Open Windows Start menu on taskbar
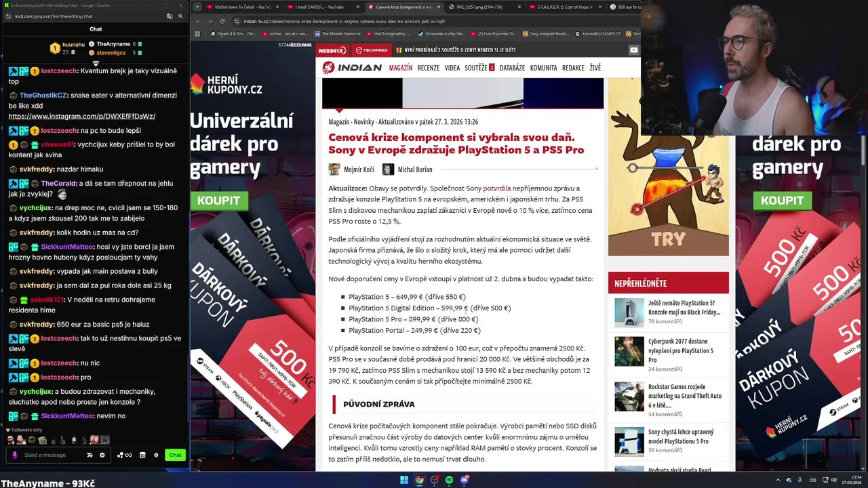Image resolution: width=868 pixels, height=488 pixels. click(x=404, y=480)
